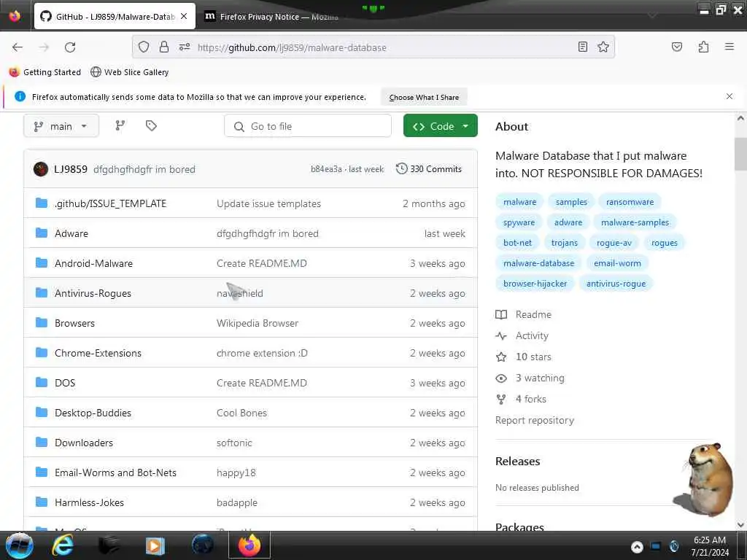
Task: Open LJ9859 author link
Action: (71, 169)
